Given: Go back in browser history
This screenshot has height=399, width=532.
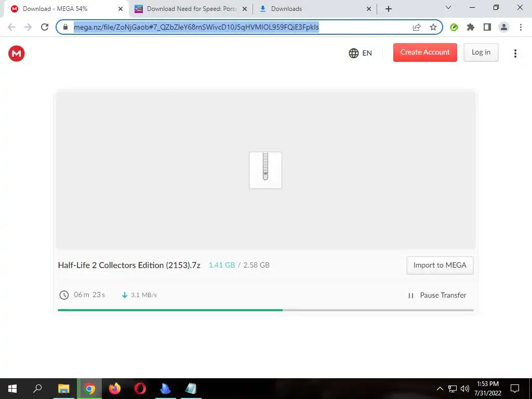Looking at the screenshot, I should pos(11,27).
